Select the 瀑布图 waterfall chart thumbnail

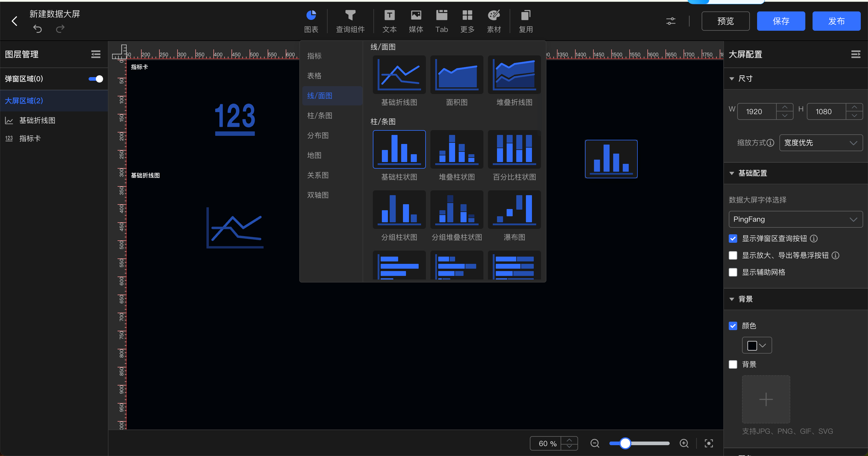pyautogui.click(x=514, y=210)
